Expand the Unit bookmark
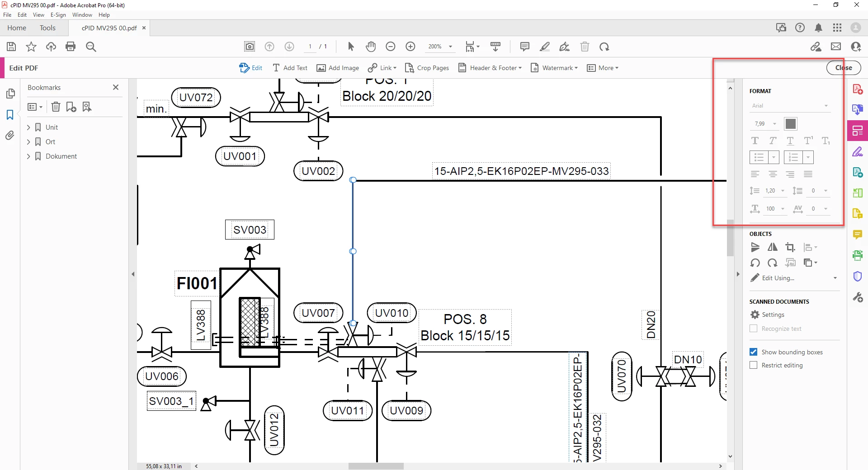 (28, 127)
